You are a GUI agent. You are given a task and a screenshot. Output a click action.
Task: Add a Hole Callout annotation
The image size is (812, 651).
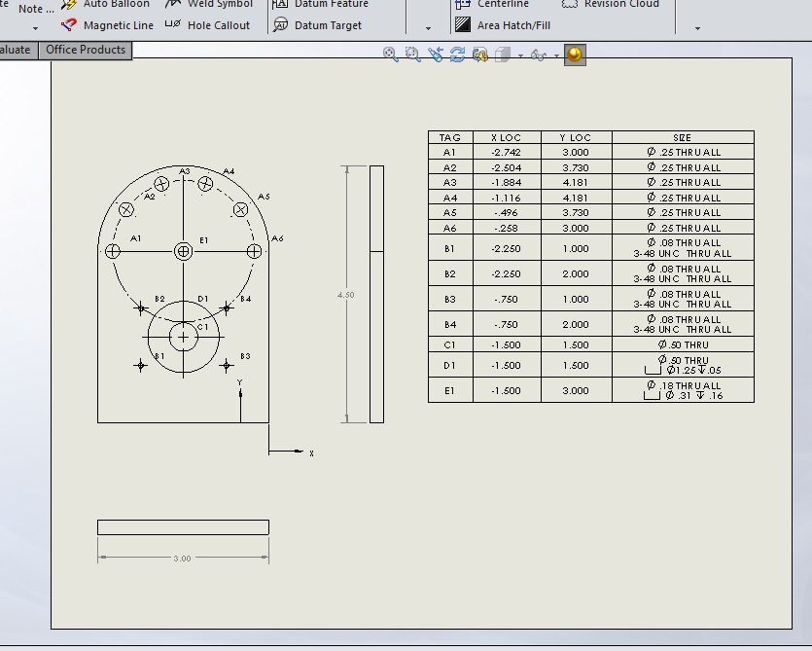207,25
